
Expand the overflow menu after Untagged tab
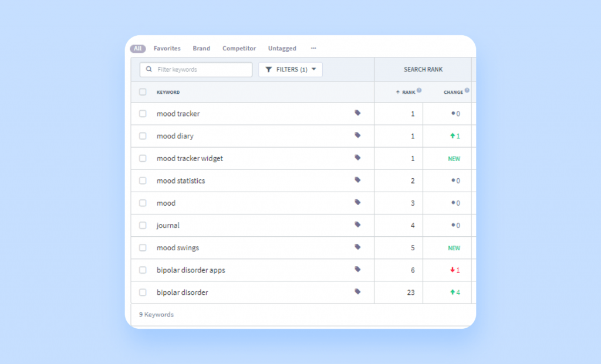coord(313,48)
